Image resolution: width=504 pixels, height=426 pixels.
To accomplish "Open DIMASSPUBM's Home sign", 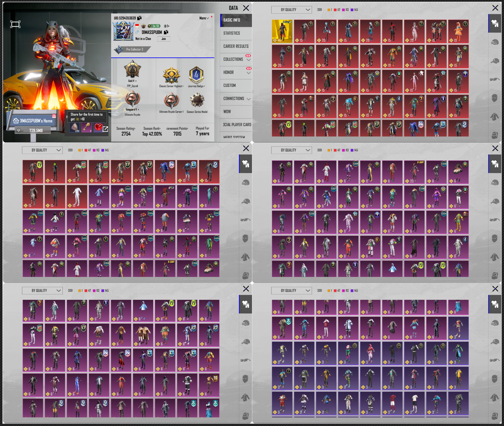I will click(x=33, y=121).
